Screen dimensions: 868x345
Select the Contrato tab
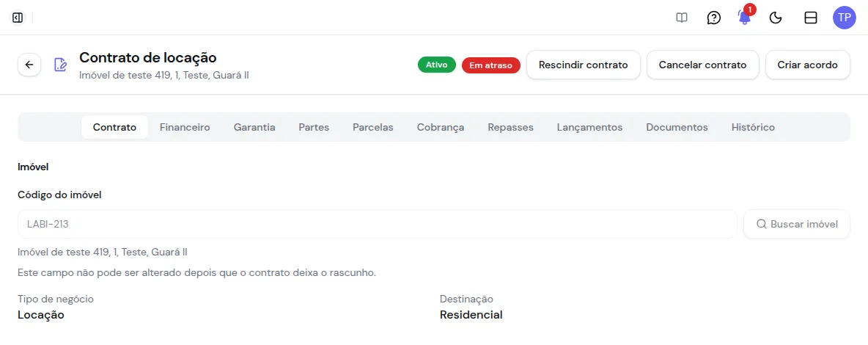pos(114,127)
